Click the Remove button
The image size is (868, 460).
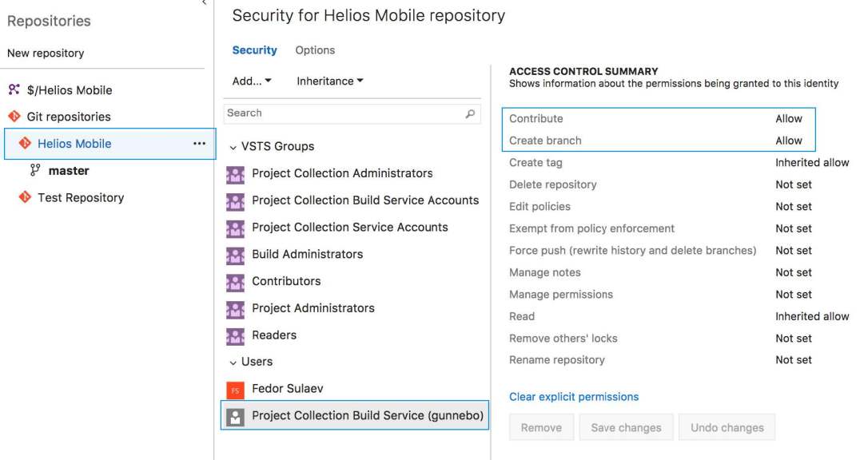(x=541, y=427)
